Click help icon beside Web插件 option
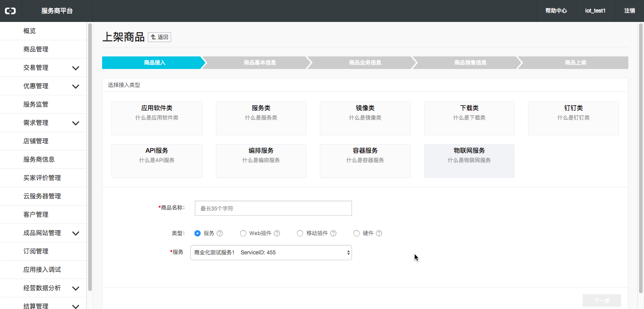Viewport: 644px width, 309px height. click(x=277, y=233)
